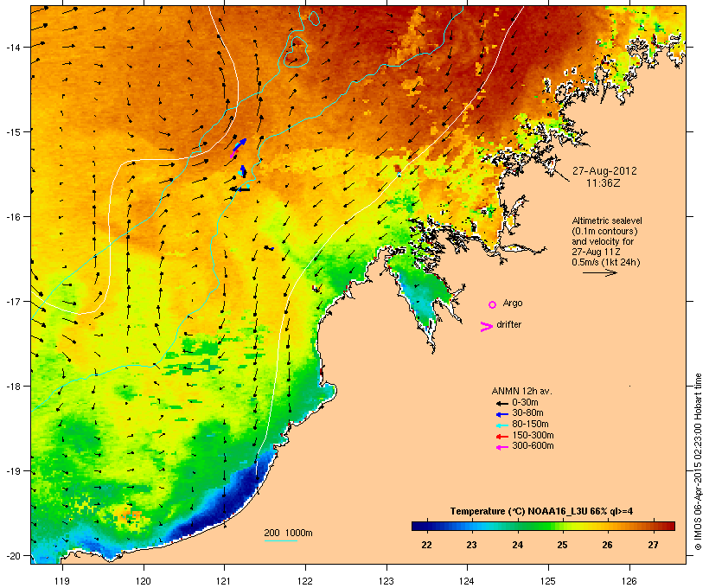Image resolution: width=709 pixels, height=588 pixels.
Task: Click the cyan 200 1000m depth contour line sample
Action: [280, 540]
